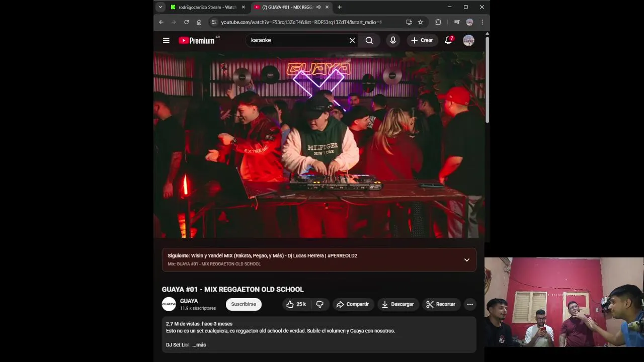This screenshot has height=362, width=644.
Task: Clip the video with Recortar
Action: (x=441, y=304)
